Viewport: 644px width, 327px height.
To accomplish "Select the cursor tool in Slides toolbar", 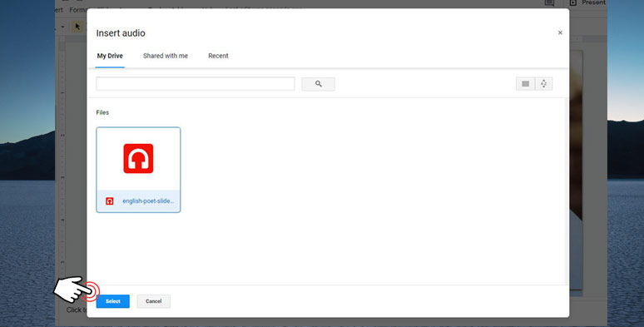I will [x=77, y=27].
